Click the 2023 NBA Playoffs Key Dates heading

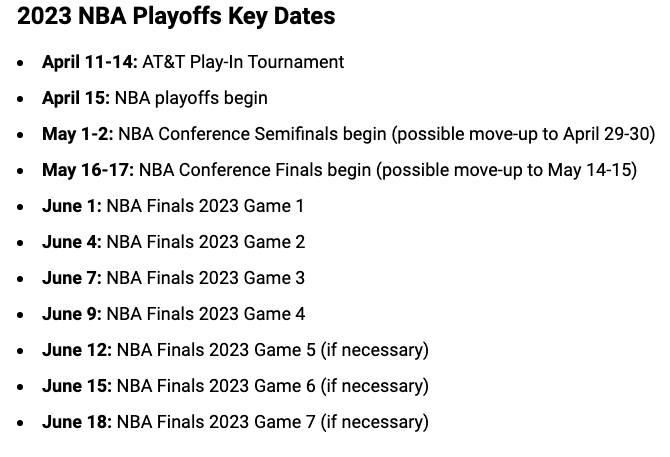(x=176, y=16)
